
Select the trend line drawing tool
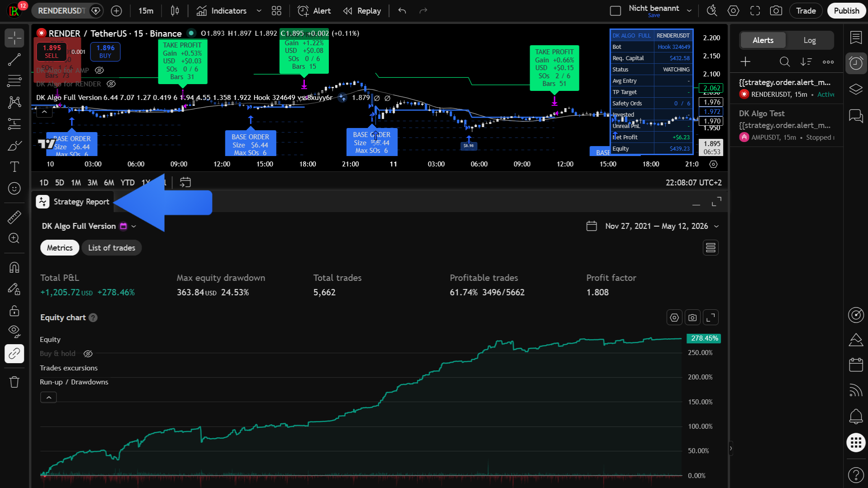click(x=14, y=60)
